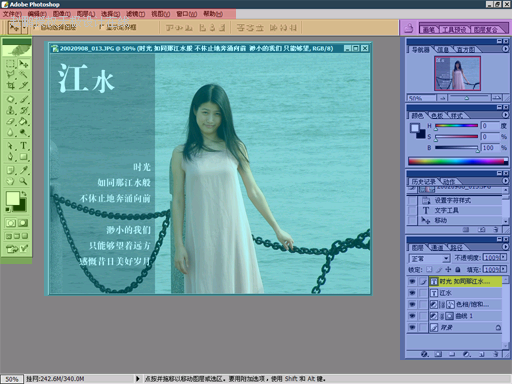Hide the 背景 layer
The width and height of the screenshot is (512, 384).
click(x=412, y=328)
